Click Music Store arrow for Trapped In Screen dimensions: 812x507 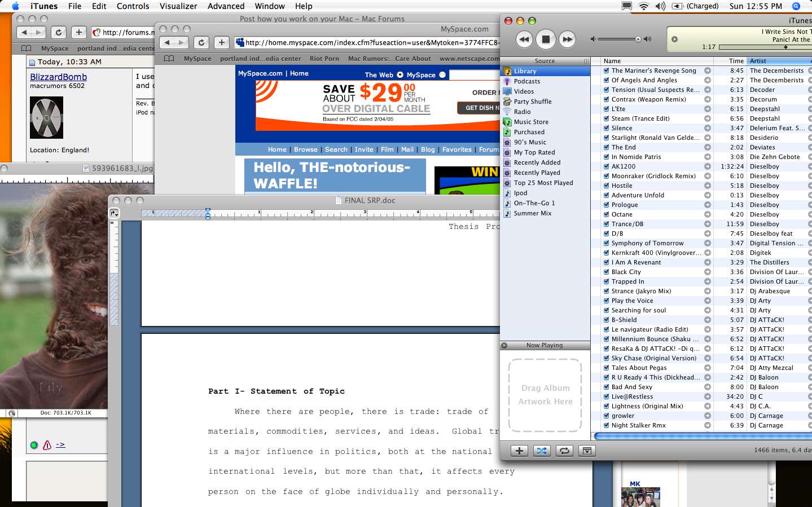707,281
